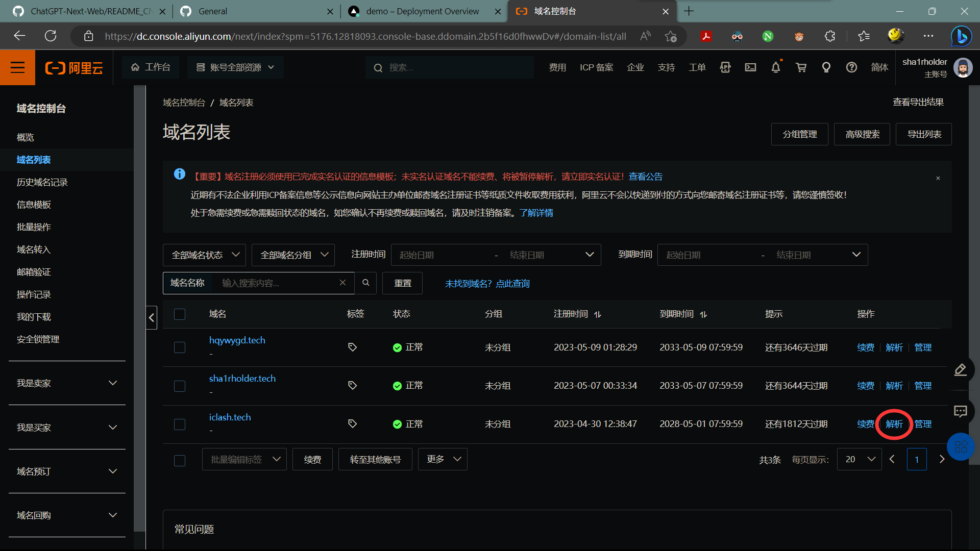This screenshot has width=980, height=551.
Task: Go to 信息模板 in the sidebar
Action: (34, 205)
